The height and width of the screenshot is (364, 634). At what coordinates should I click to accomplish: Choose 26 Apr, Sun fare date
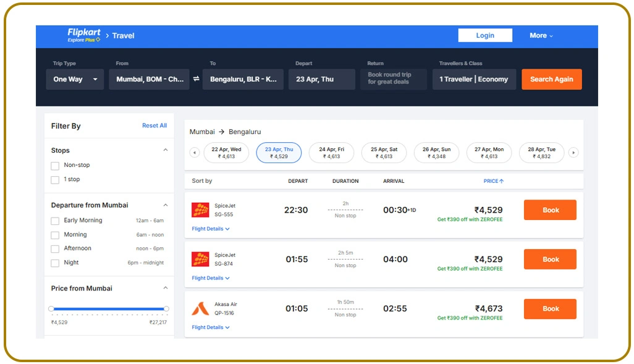(436, 153)
